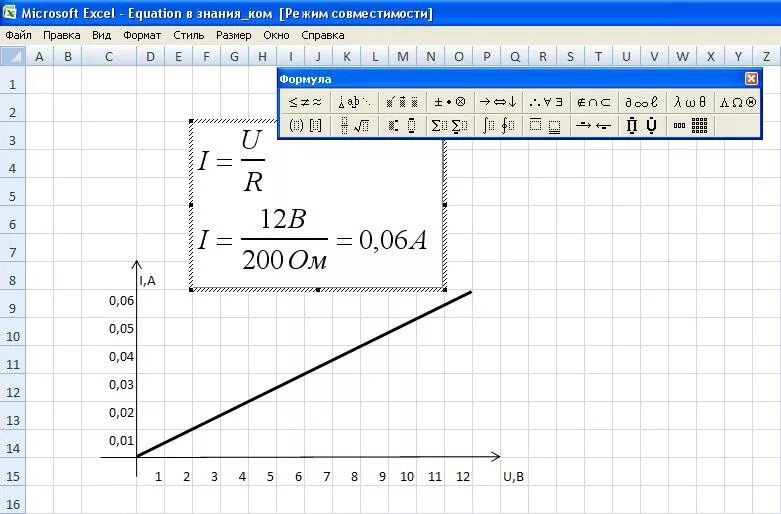Click the 0,03 value on the vertical axis
The height and width of the screenshot is (514, 781).
(122, 385)
